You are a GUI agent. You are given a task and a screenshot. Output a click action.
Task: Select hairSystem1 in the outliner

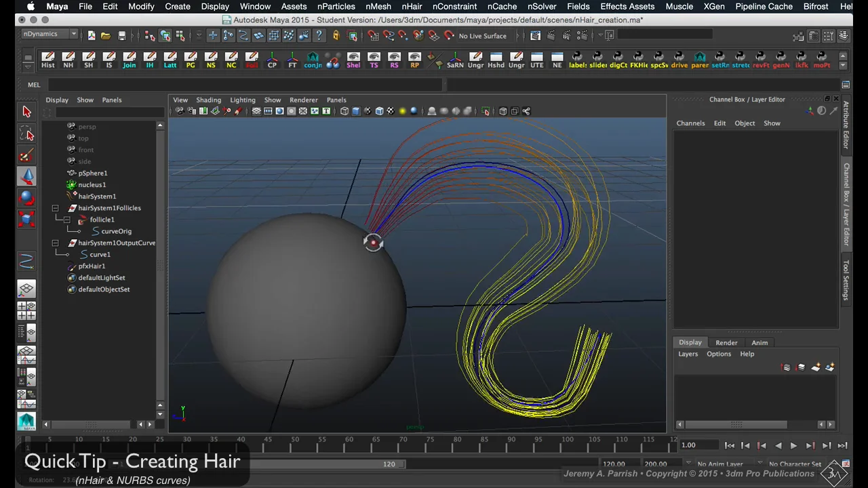click(97, 197)
